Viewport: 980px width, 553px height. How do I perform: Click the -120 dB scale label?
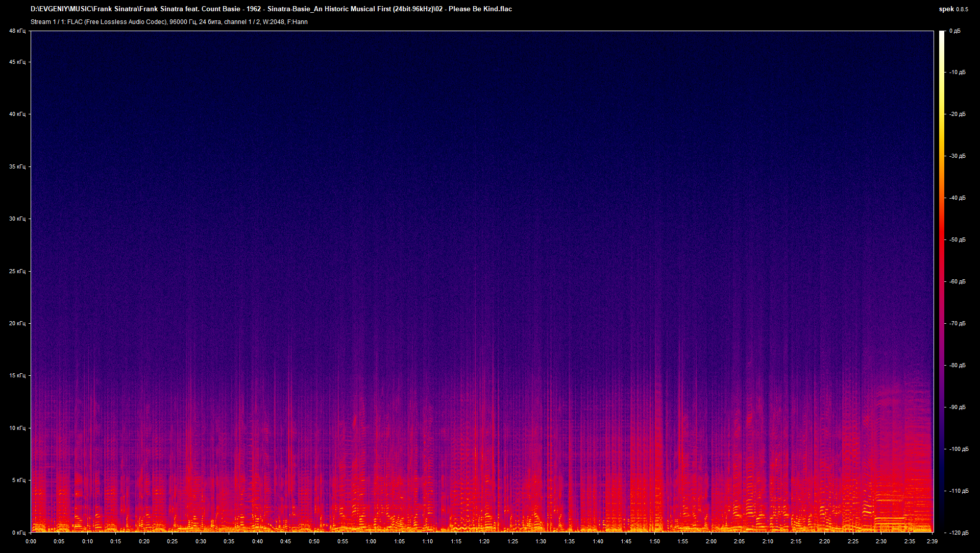click(958, 533)
